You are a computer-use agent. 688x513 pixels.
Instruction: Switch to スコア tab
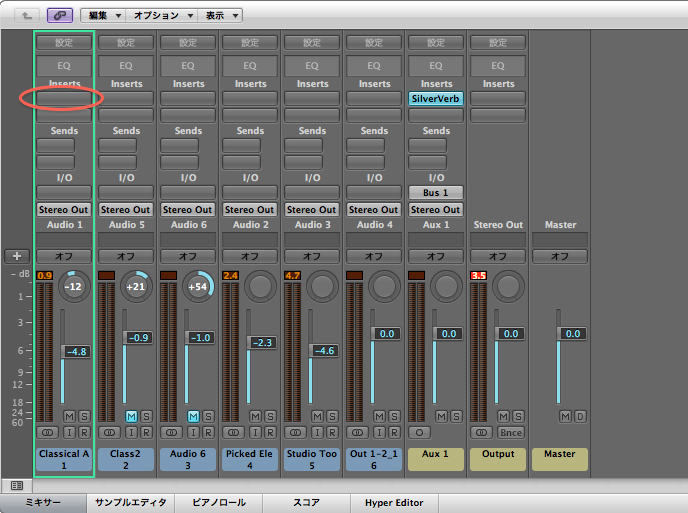tap(307, 503)
